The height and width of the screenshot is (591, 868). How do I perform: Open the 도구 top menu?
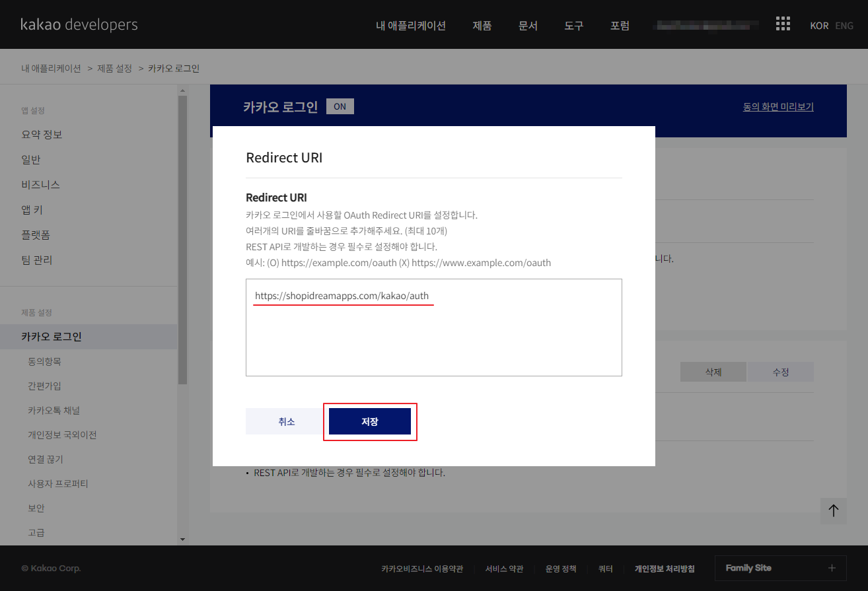coord(574,26)
